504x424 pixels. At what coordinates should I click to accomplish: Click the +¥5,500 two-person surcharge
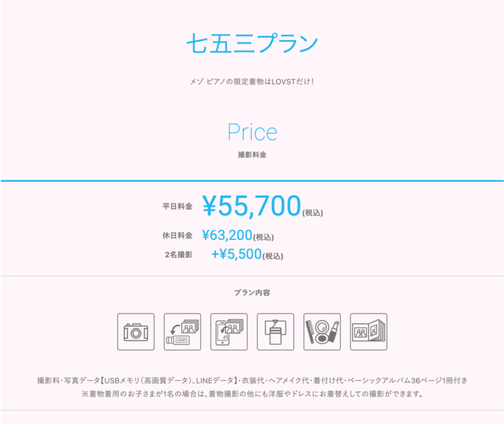(x=236, y=255)
